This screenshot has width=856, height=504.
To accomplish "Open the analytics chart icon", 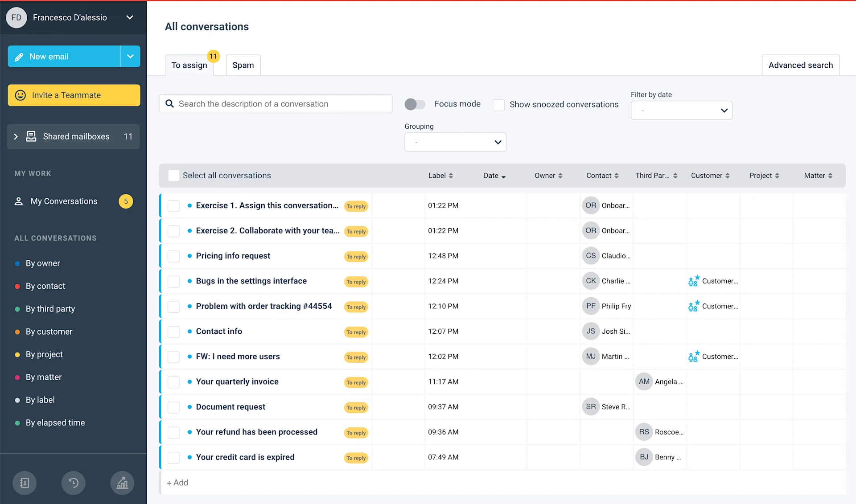I will point(122,483).
